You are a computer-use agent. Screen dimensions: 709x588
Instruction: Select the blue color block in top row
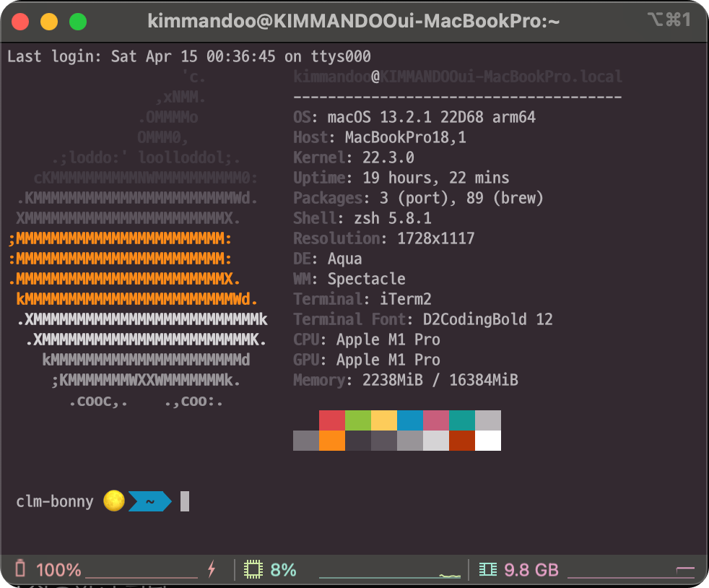410,420
